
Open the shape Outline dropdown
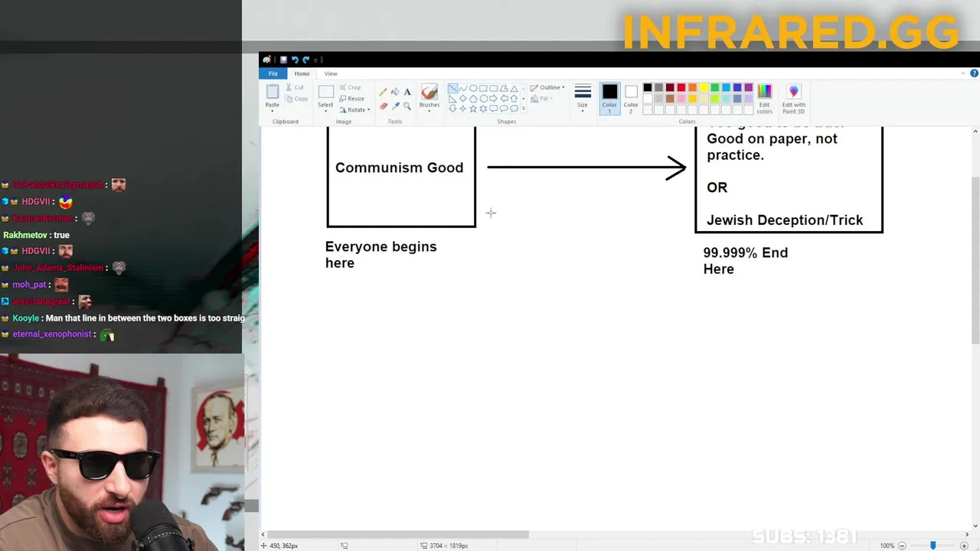pyautogui.click(x=547, y=87)
